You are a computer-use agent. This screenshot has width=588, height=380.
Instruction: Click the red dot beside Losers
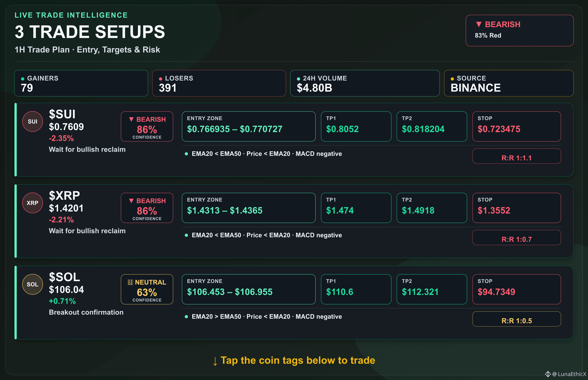point(161,79)
